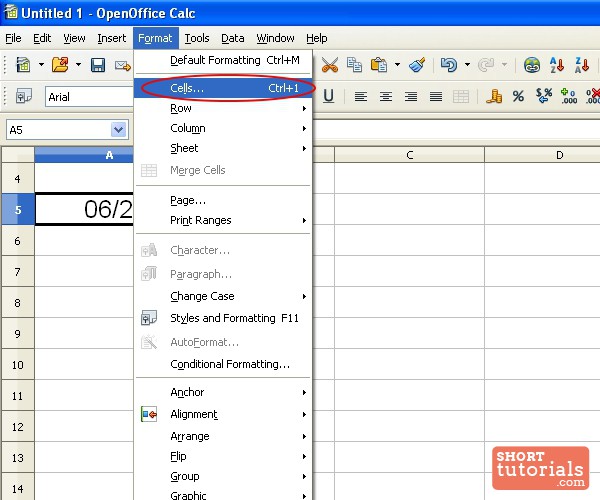The width and height of the screenshot is (600, 500).
Task: Open the Undo history dropdown arrow
Action: 467,65
